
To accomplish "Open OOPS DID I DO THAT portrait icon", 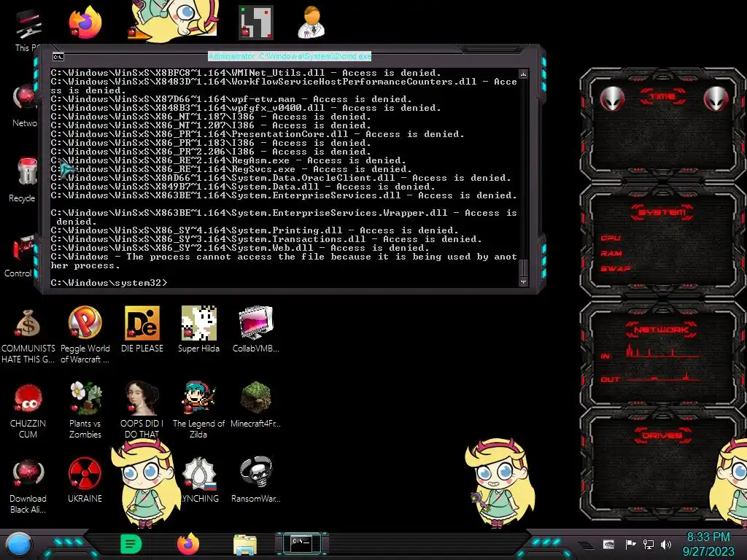I will point(142,411).
